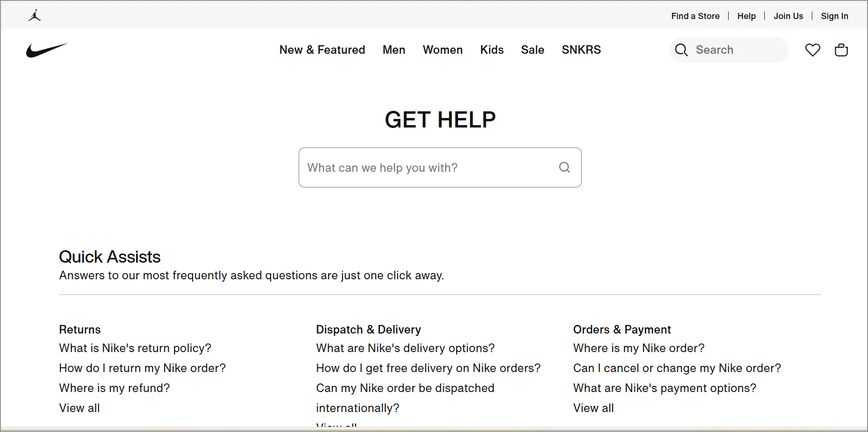Open 'Where is my Nike order?' question
The image size is (868, 432).
pyautogui.click(x=639, y=348)
